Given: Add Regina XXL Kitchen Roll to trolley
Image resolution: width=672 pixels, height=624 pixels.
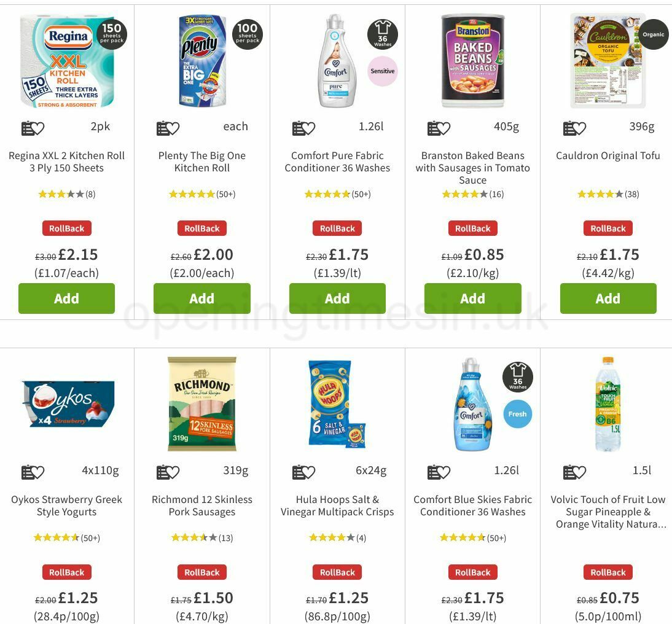Looking at the screenshot, I should [66, 298].
